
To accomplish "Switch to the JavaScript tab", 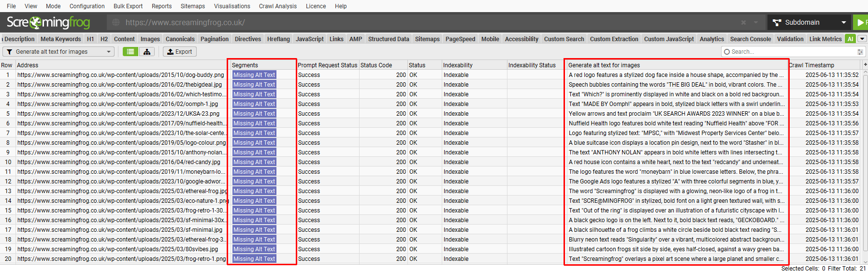I will tap(310, 39).
